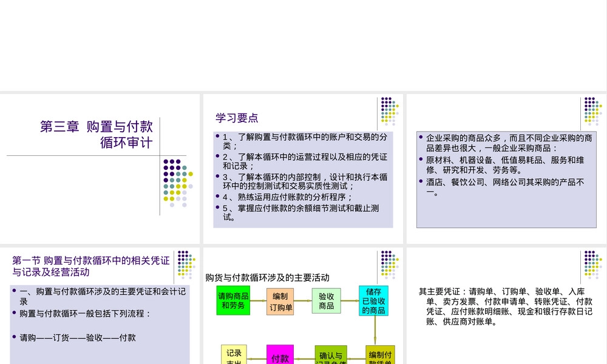Click the bullet 5、掌握应付账款的余额细节测试

pos(298,212)
